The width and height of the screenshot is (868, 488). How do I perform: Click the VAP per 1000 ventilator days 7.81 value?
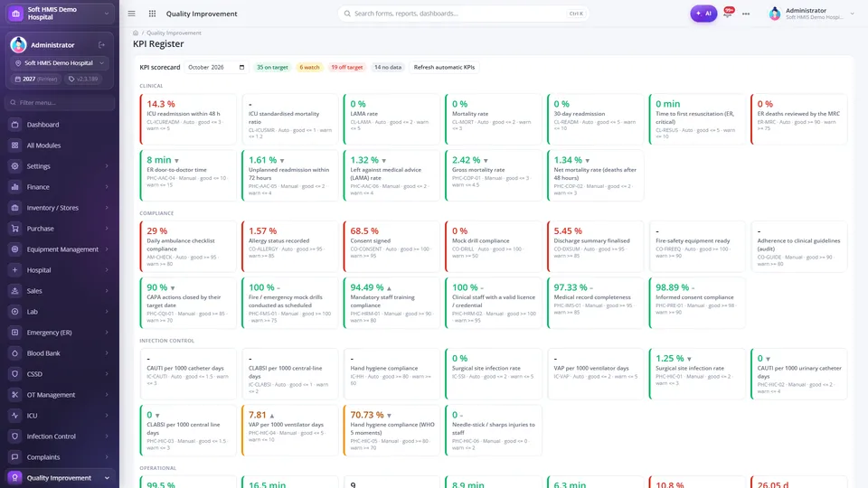pos(258,415)
